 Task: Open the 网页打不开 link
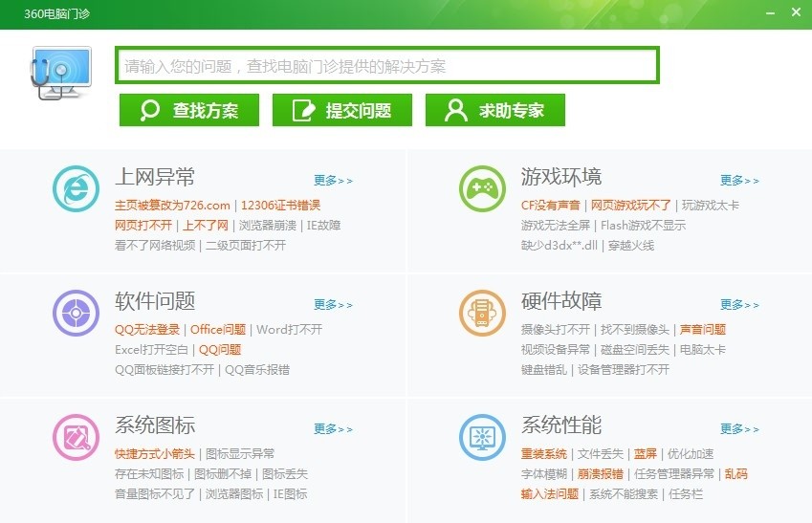(x=143, y=226)
